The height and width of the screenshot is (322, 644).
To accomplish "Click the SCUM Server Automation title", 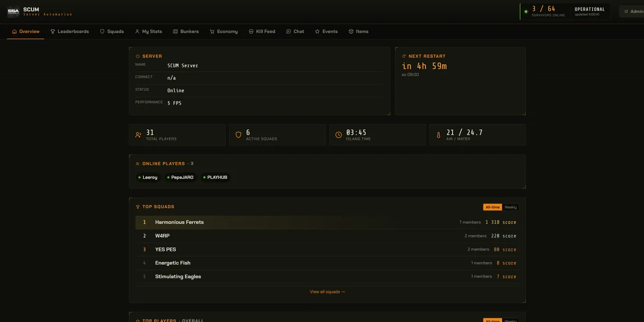I will 47,11.
